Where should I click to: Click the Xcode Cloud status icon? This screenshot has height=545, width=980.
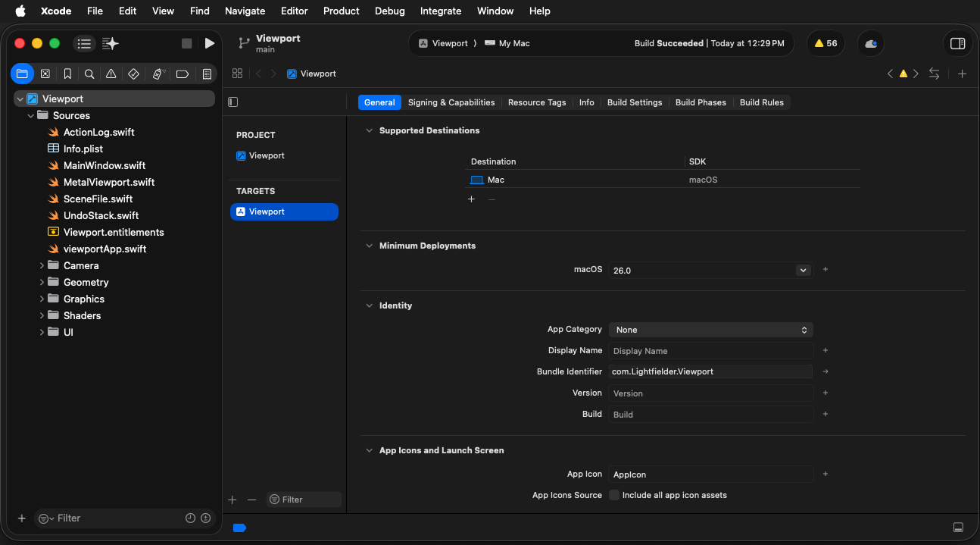[x=871, y=43]
